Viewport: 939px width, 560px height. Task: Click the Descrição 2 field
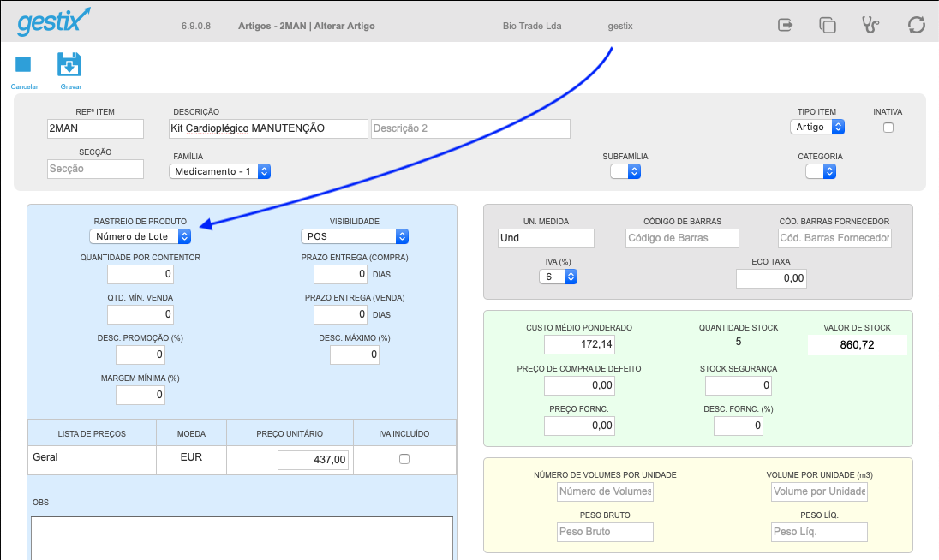point(470,128)
